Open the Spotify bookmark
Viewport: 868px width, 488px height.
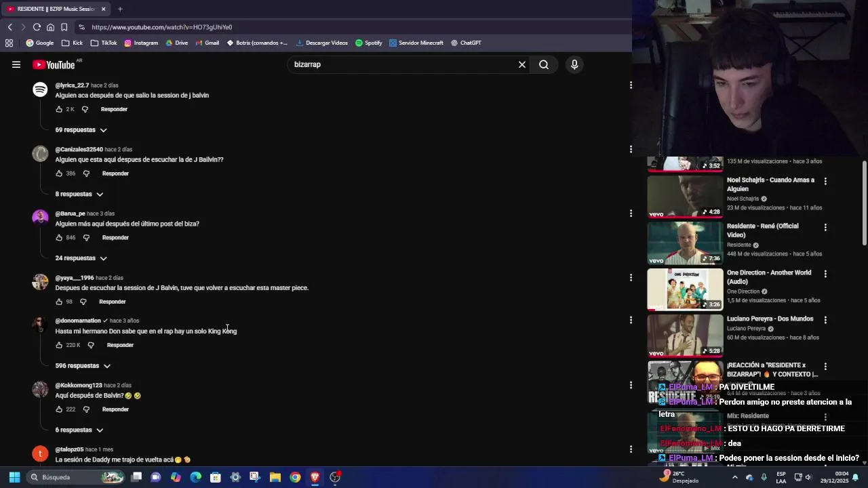tap(369, 43)
